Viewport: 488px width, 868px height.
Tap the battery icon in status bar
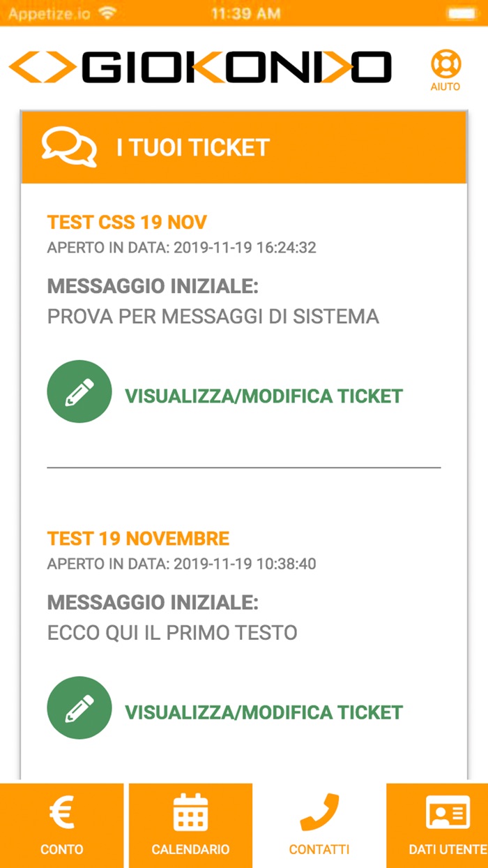pyautogui.click(x=461, y=13)
